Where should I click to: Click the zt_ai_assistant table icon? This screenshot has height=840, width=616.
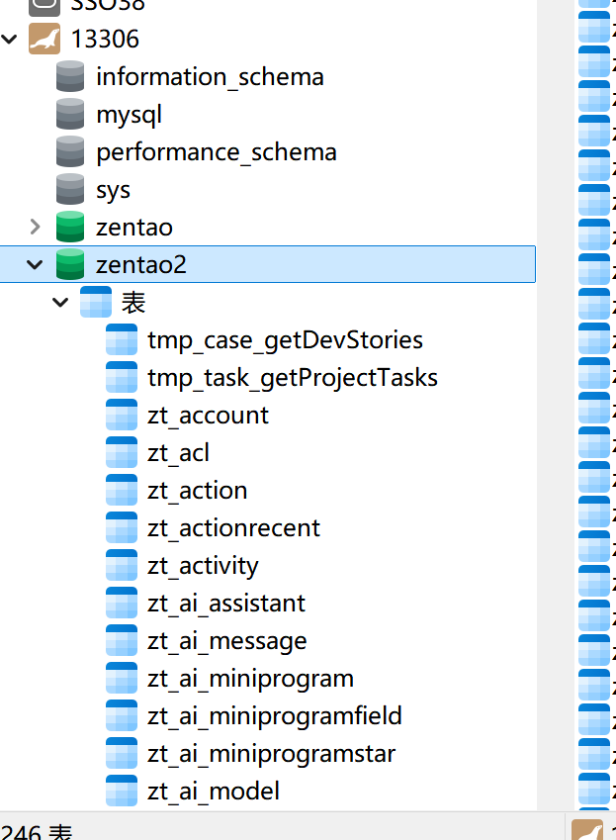pyautogui.click(x=122, y=603)
